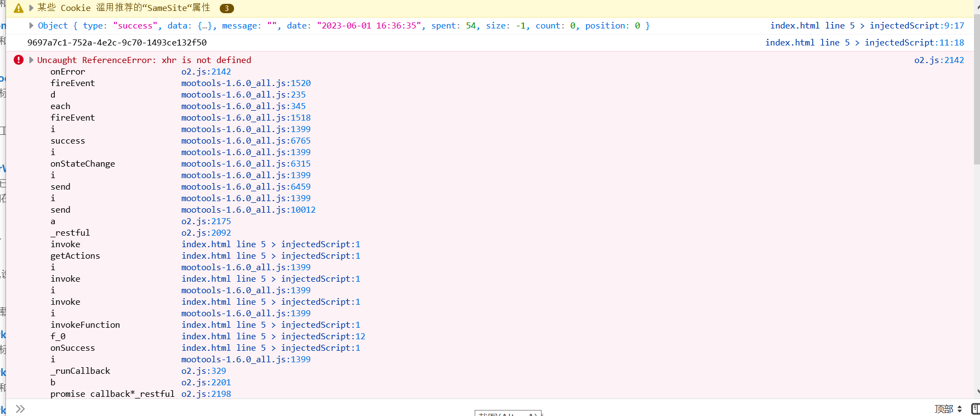The width and height of the screenshot is (980, 416).
Task: Open mootools-1.6.0_all.js:6315 source link
Action: [246, 164]
